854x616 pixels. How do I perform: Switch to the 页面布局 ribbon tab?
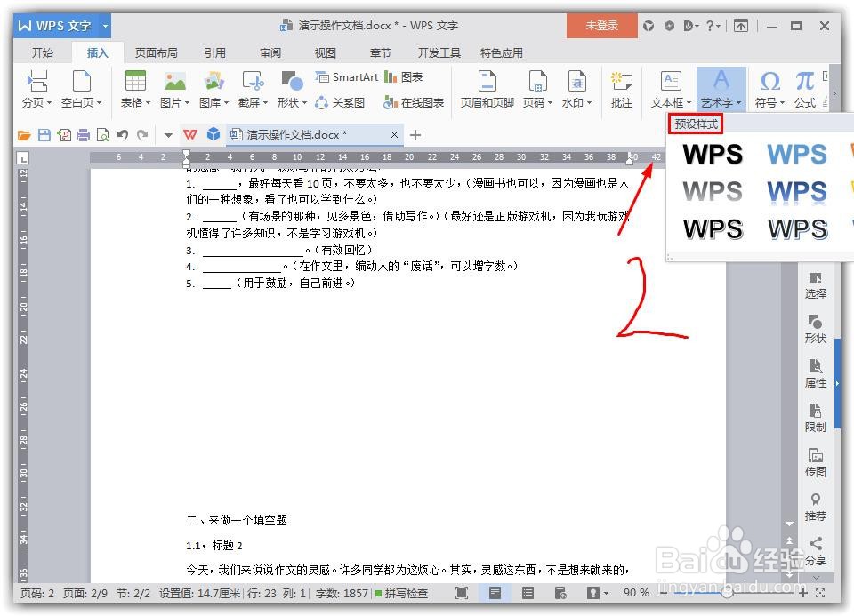coord(156,52)
